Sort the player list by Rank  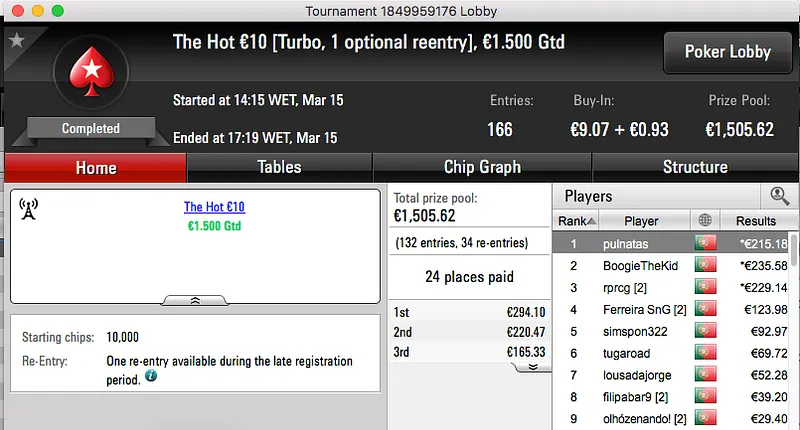click(577, 221)
